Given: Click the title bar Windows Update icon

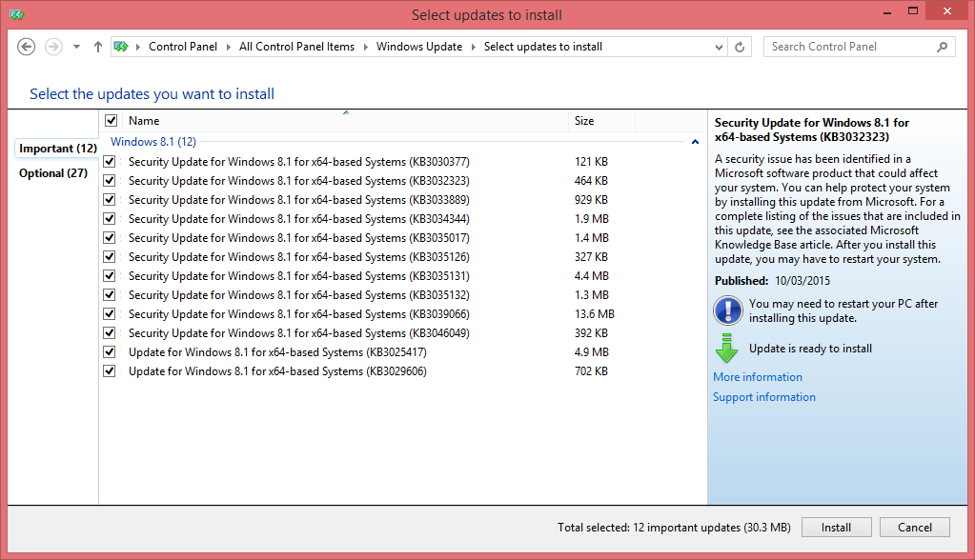Looking at the screenshot, I should [17, 14].
